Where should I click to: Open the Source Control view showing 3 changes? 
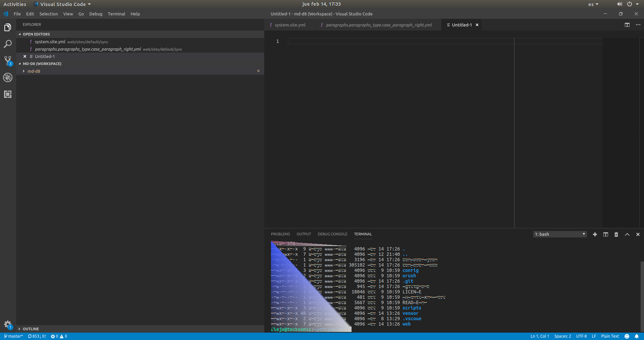coord(7,60)
